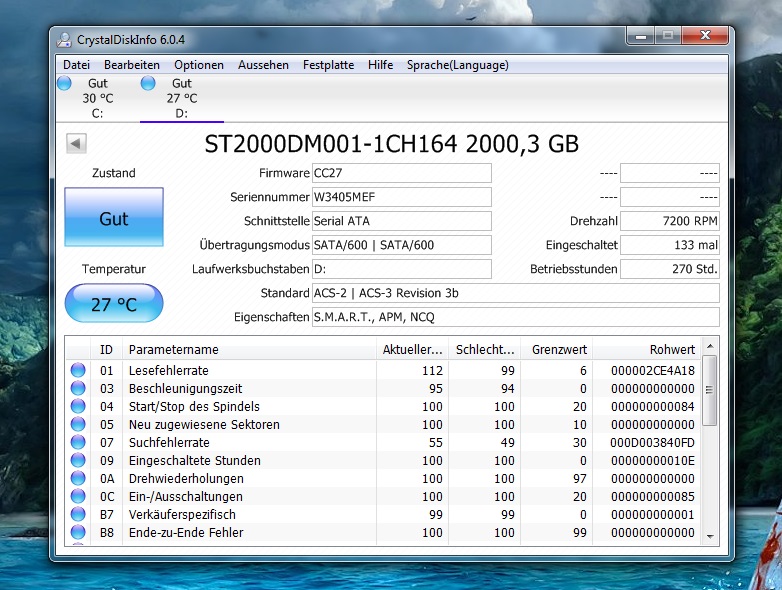Click the status orb for Lesefehlerrate row
The height and width of the screenshot is (590, 782).
tap(78, 370)
